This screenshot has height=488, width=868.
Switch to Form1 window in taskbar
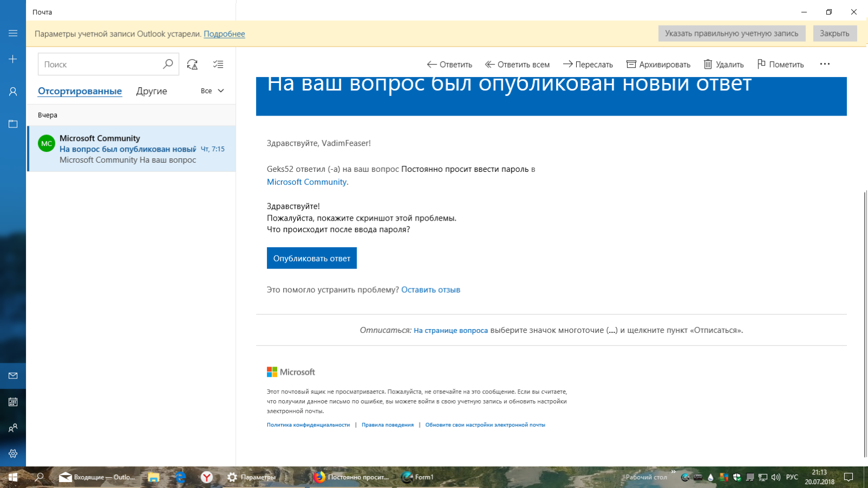coord(418,477)
